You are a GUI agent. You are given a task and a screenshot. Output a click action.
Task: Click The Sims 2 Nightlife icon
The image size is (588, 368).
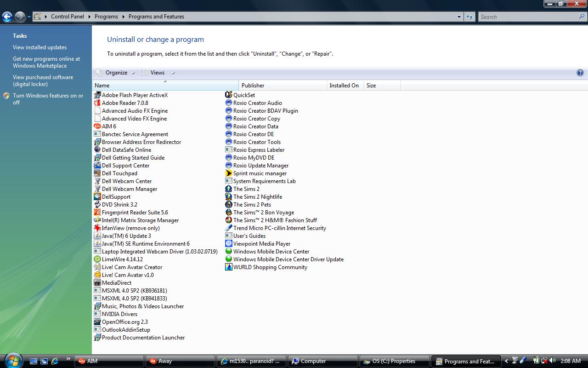[x=229, y=197]
